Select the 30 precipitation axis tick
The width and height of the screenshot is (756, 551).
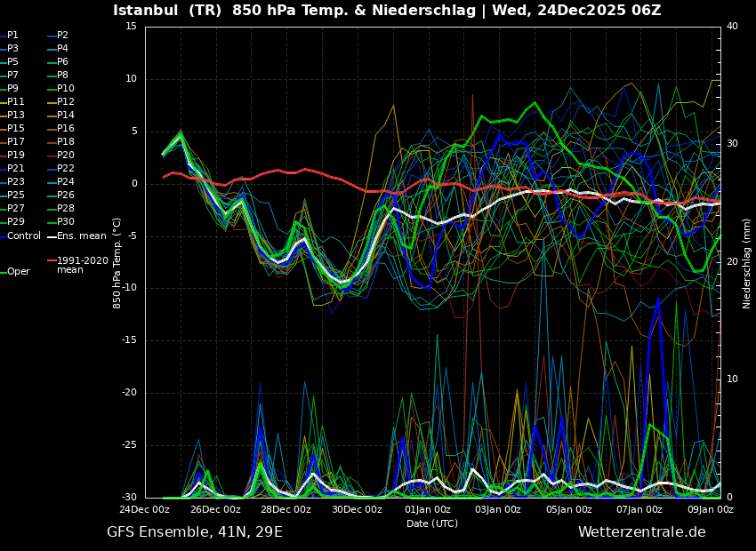(x=732, y=144)
